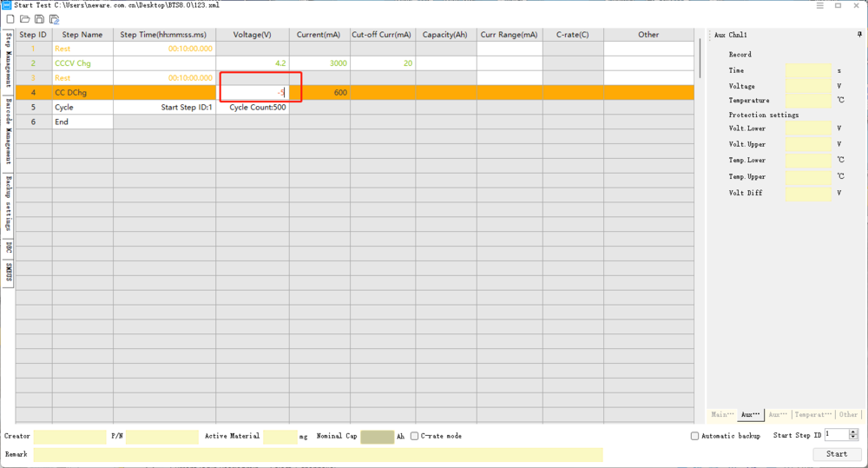Image resolution: width=868 pixels, height=468 pixels.
Task: Click the Save As icon in toolbar
Action: [x=54, y=19]
